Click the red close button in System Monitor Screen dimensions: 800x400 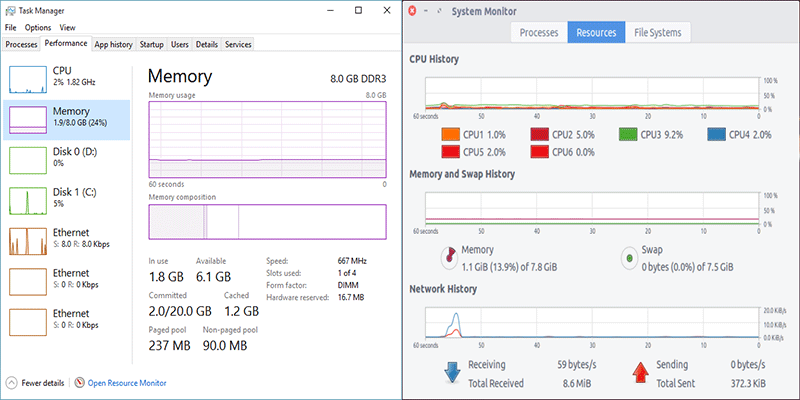(x=413, y=11)
